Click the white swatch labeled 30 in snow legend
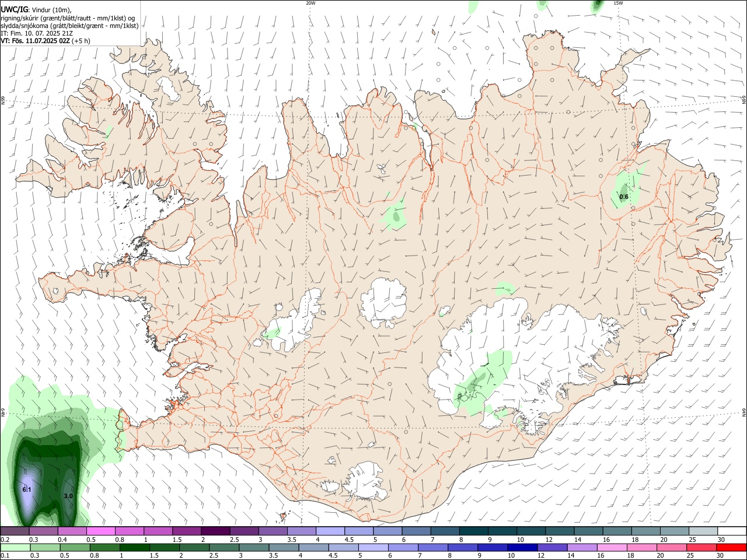This screenshot has height=560, width=747. pyautogui.click(x=731, y=531)
